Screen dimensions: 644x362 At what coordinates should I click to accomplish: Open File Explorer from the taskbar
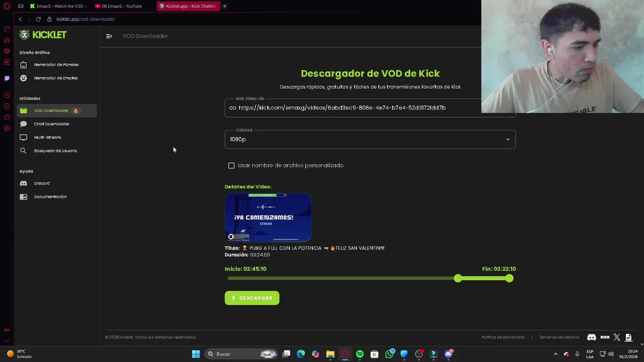(x=330, y=354)
